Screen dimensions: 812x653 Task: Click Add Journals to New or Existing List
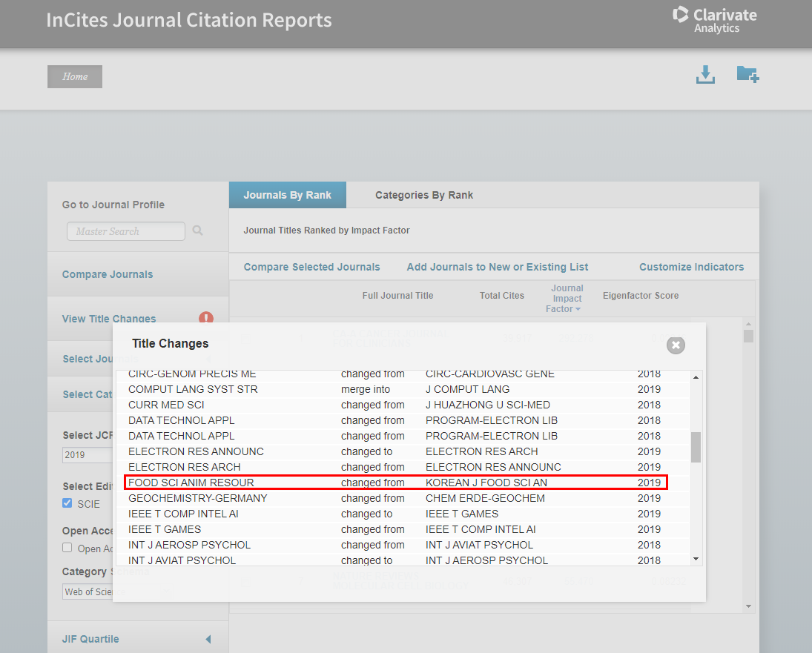[498, 267]
